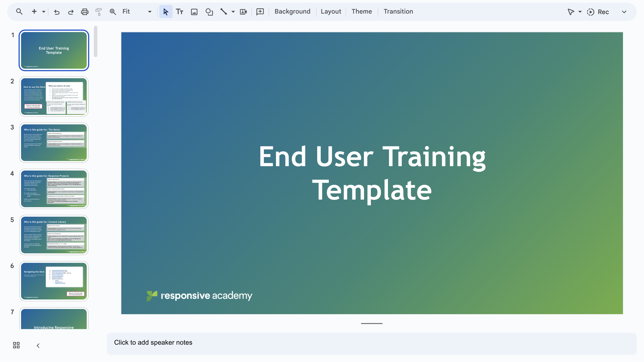The height and width of the screenshot is (362, 644).
Task: Open the Background options
Action: click(292, 12)
